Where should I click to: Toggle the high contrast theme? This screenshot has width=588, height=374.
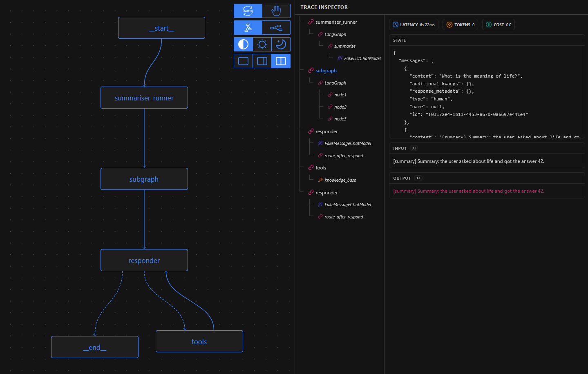click(243, 44)
